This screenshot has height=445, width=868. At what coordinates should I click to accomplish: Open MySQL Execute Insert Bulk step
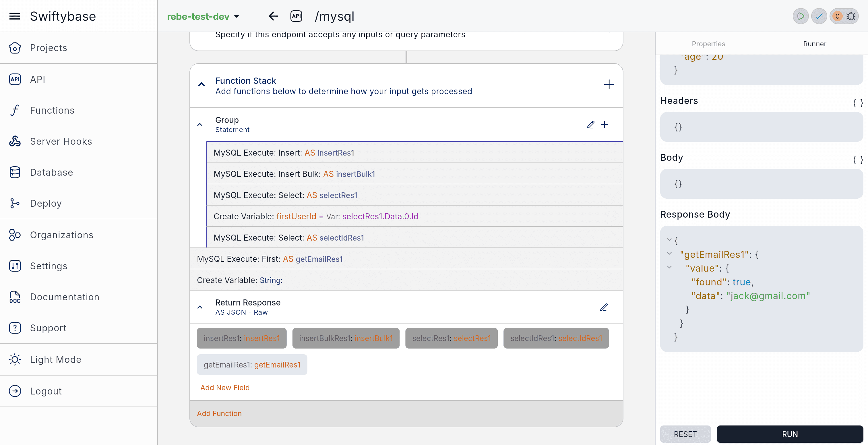pyautogui.click(x=414, y=174)
